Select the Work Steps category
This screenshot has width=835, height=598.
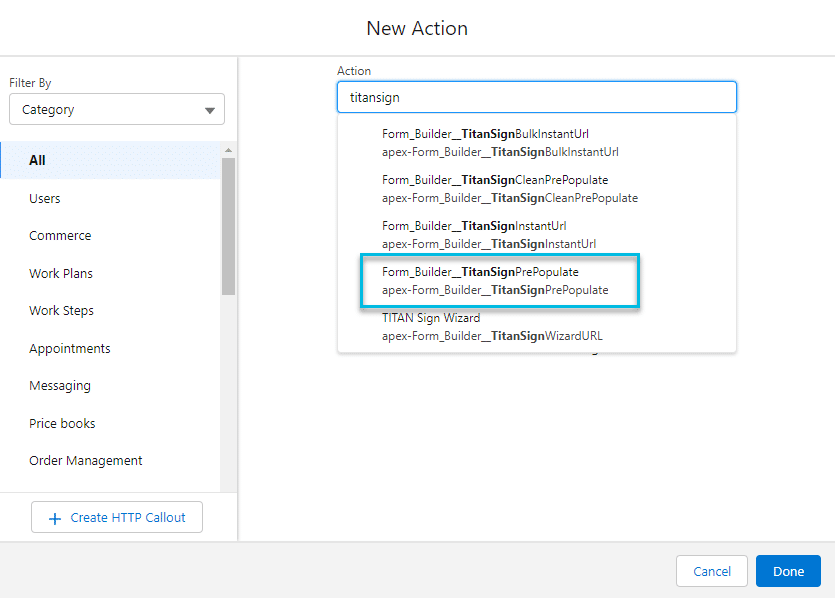click(61, 310)
